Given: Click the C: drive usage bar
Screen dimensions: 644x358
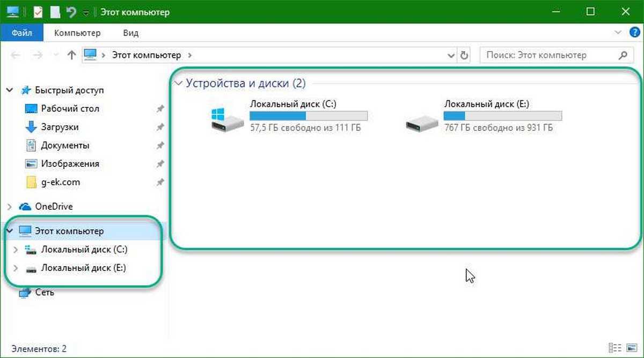Looking at the screenshot, I should [309, 116].
